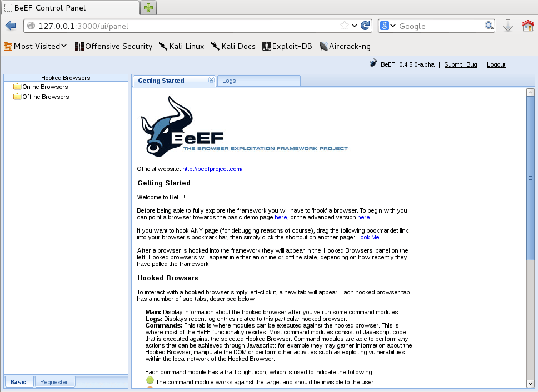Click the Hook Me! bookmarklet link
The height and width of the screenshot is (392, 538).
pyautogui.click(x=368, y=237)
